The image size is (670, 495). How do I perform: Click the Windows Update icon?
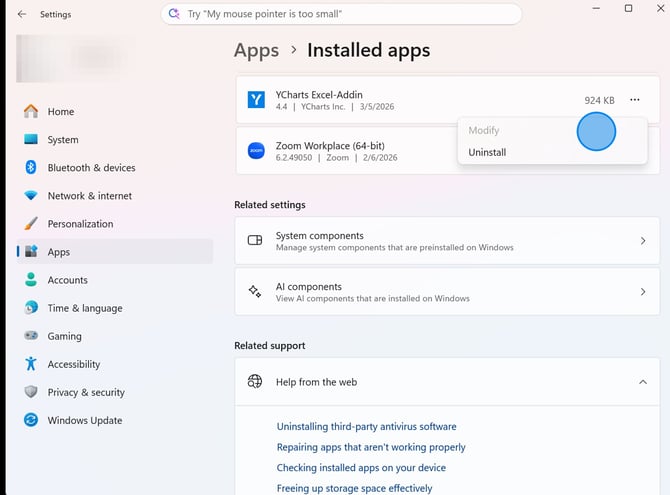(31, 420)
